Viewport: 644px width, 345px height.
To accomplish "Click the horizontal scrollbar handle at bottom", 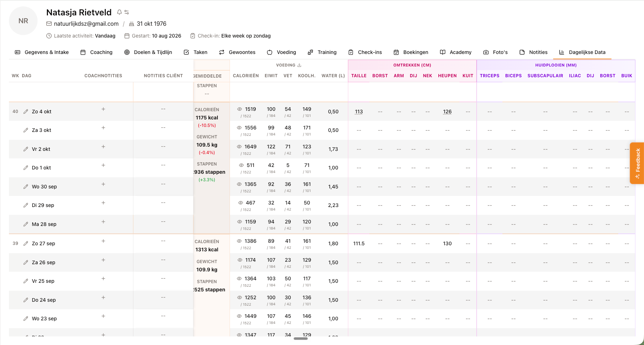I will 301,339.
